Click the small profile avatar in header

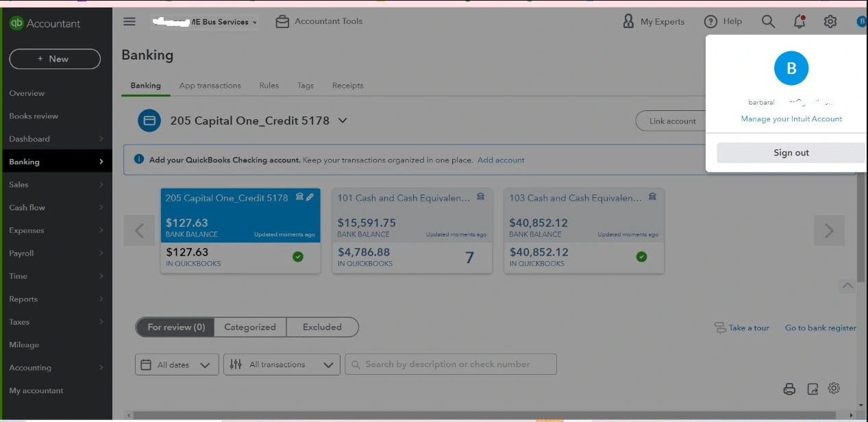pos(862,22)
